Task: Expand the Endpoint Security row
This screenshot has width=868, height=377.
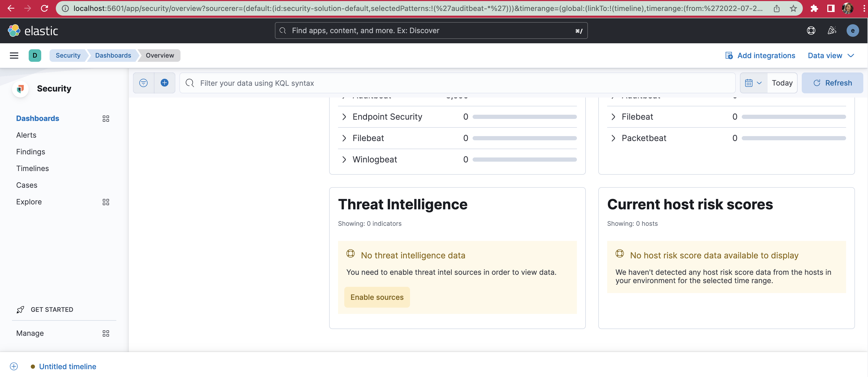Action: (344, 117)
